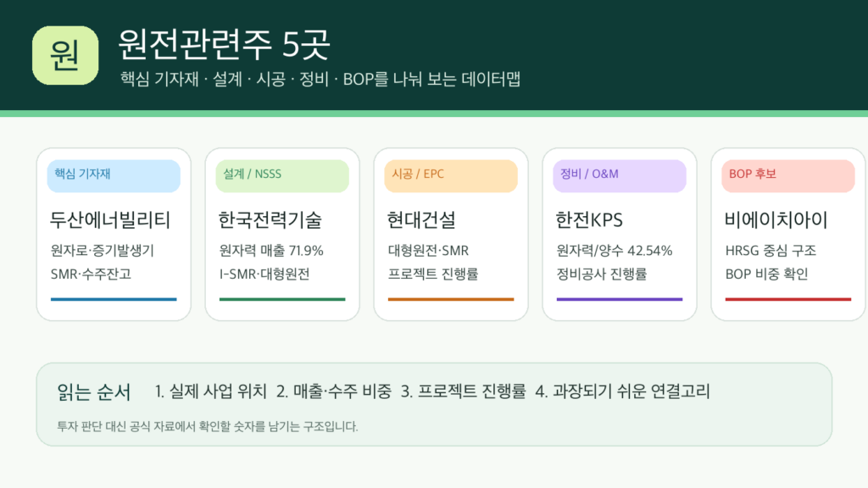
Task: Open the 현대건설 company name
Action: click(x=422, y=220)
